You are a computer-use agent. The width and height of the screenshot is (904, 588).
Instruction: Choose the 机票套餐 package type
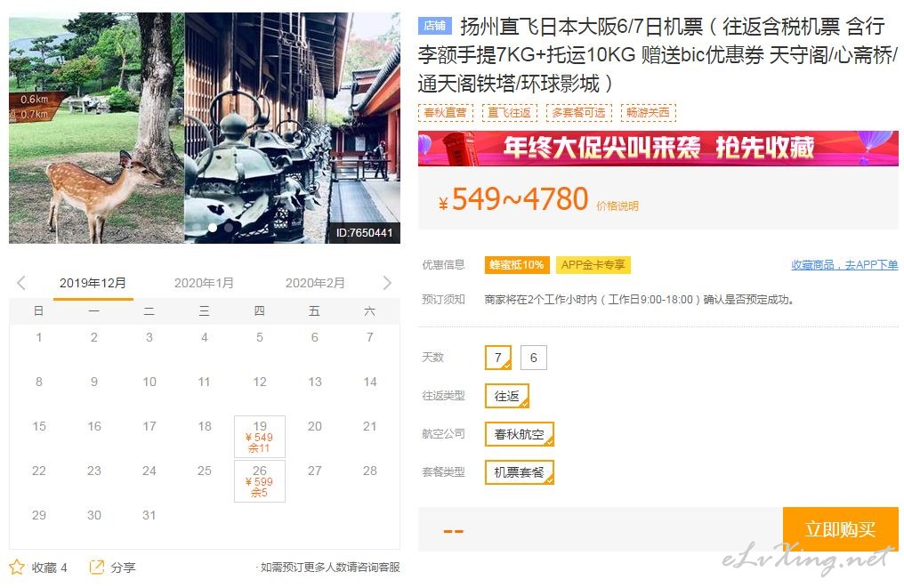point(520,472)
